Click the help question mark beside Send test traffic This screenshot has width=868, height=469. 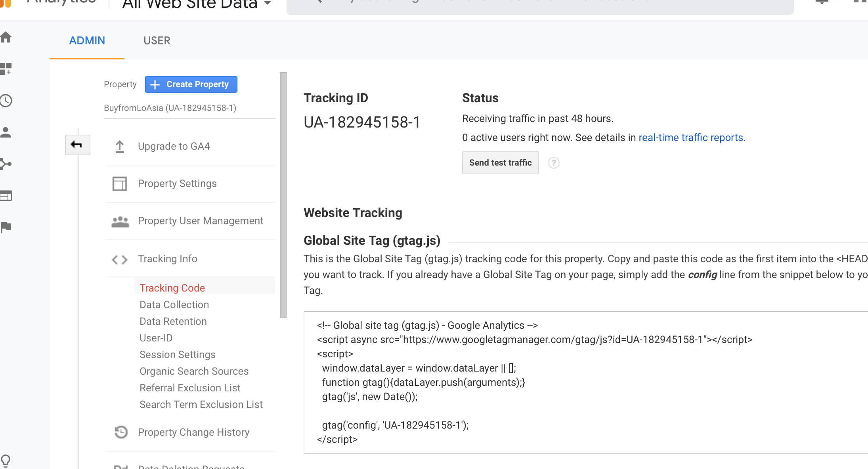(x=554, y=163)
